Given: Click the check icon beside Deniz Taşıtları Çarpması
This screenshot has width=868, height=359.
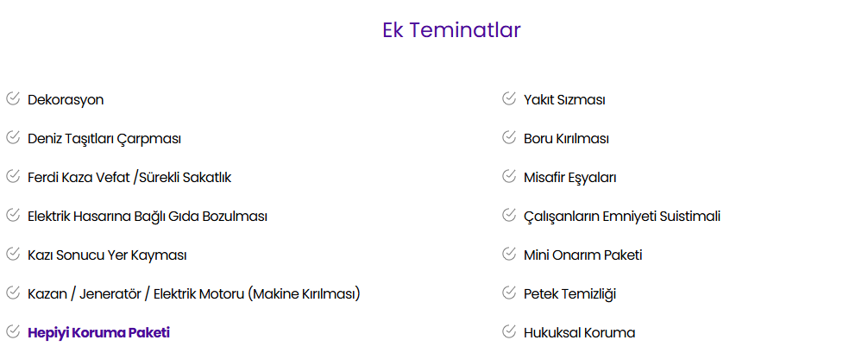Looking at the screenshot, I should tap(13, 137).
